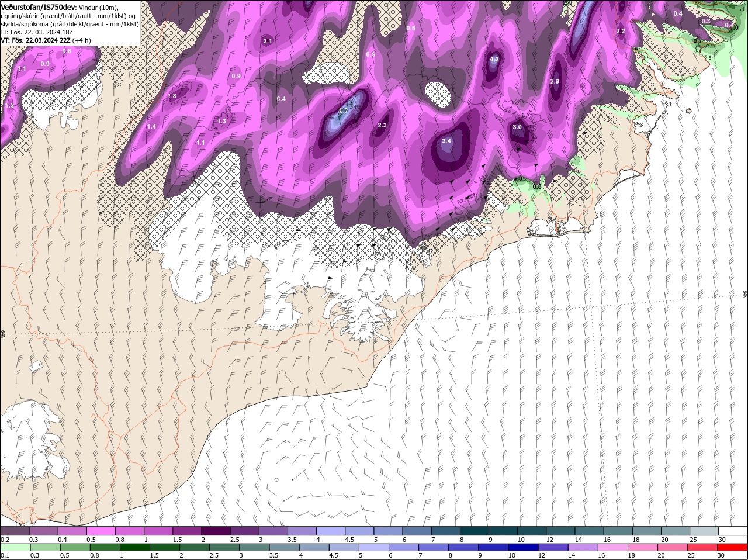Select snow scale swatch between 25 and 30
Viewport: 748px width, 560px height.
pyautogui.click(x=704, y=531)
